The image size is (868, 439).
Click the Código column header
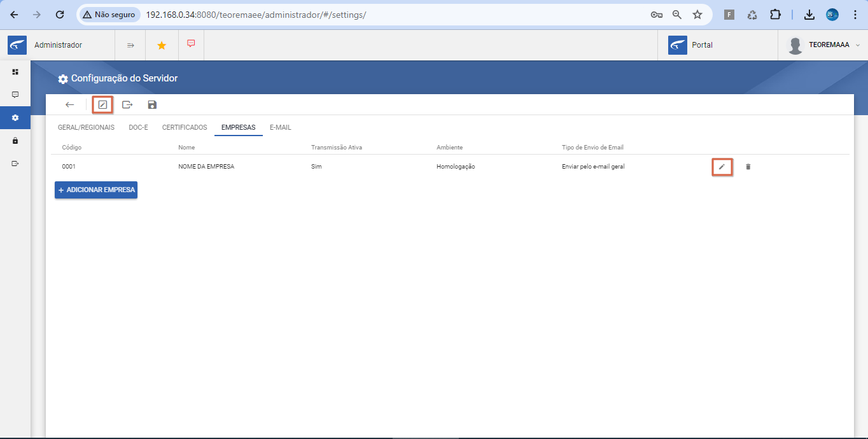coord(72,148)
